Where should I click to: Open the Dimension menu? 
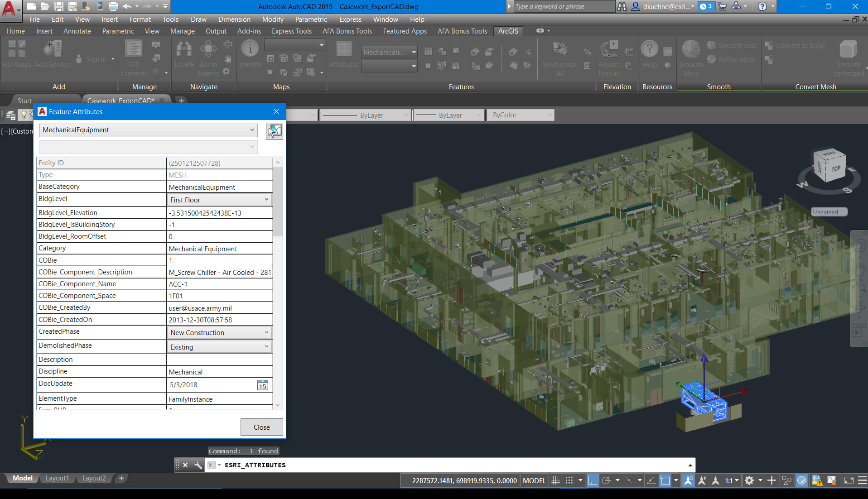coord(234,19)
